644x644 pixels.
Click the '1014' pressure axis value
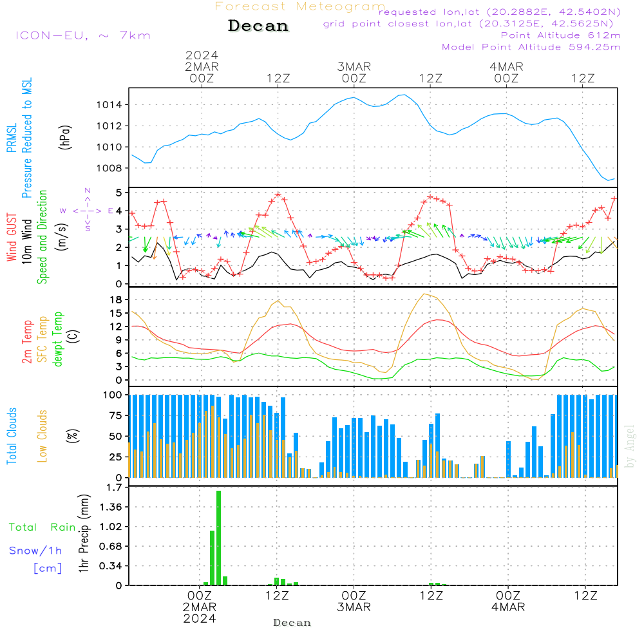[109, 105]
